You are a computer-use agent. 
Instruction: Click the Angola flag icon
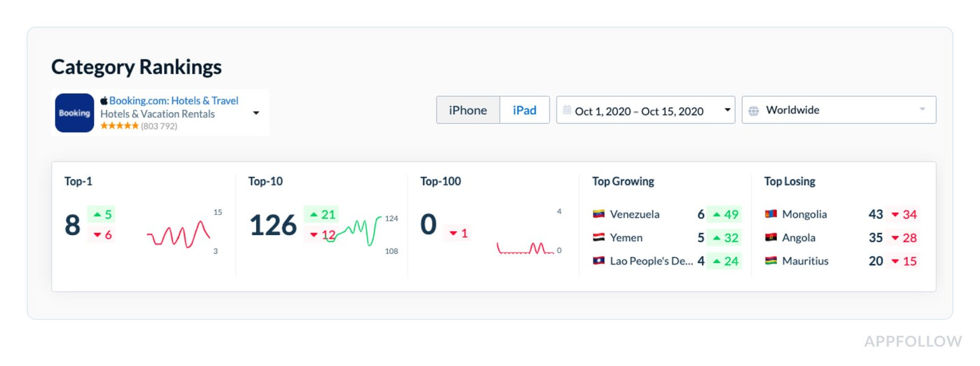coord(771,237)
